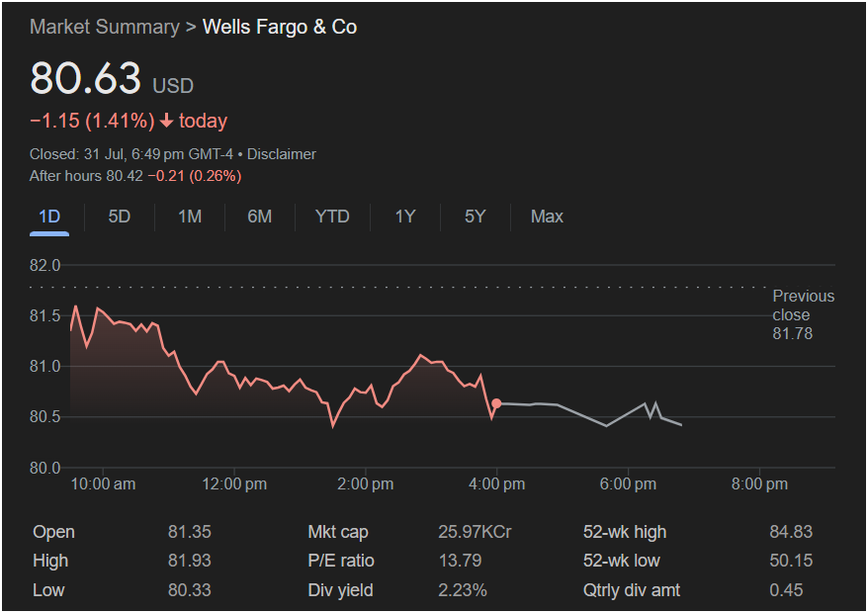Click the P/E ratio value 13.79
The width and height of the screenshot is (868, 613).
tap(460, 561)
